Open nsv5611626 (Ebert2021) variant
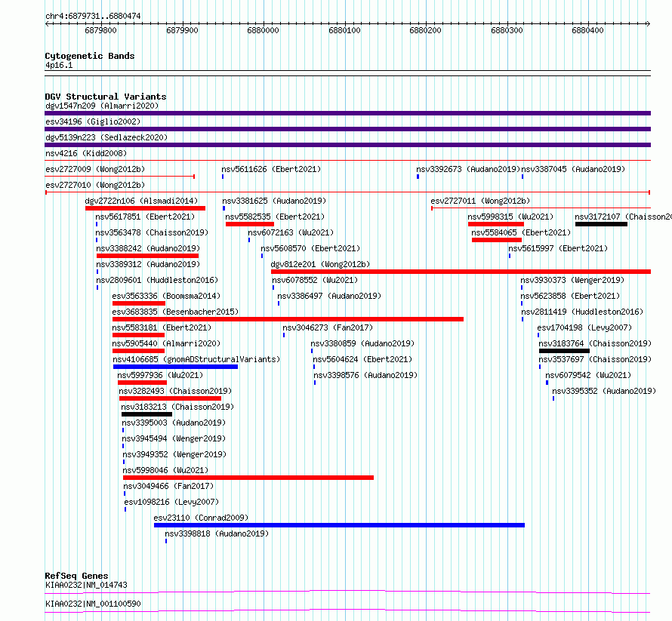Viewport: 672px width, 621px height. tap(271, 169)
